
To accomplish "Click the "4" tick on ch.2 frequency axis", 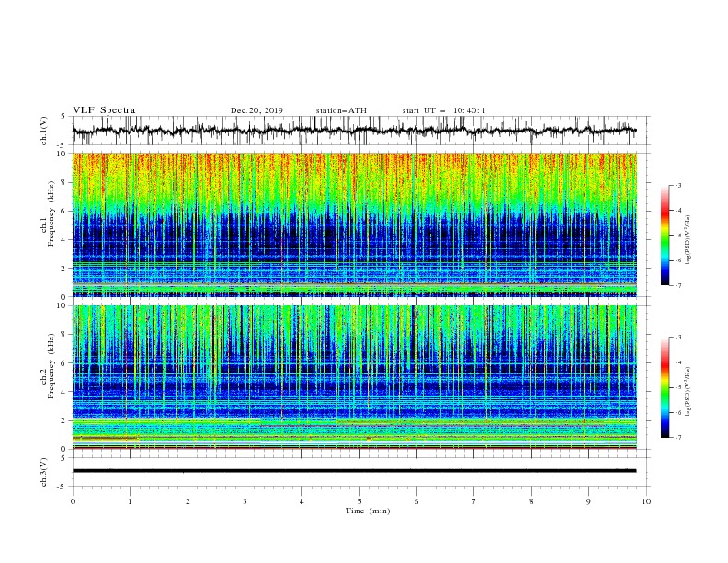I will pos(64,392).
